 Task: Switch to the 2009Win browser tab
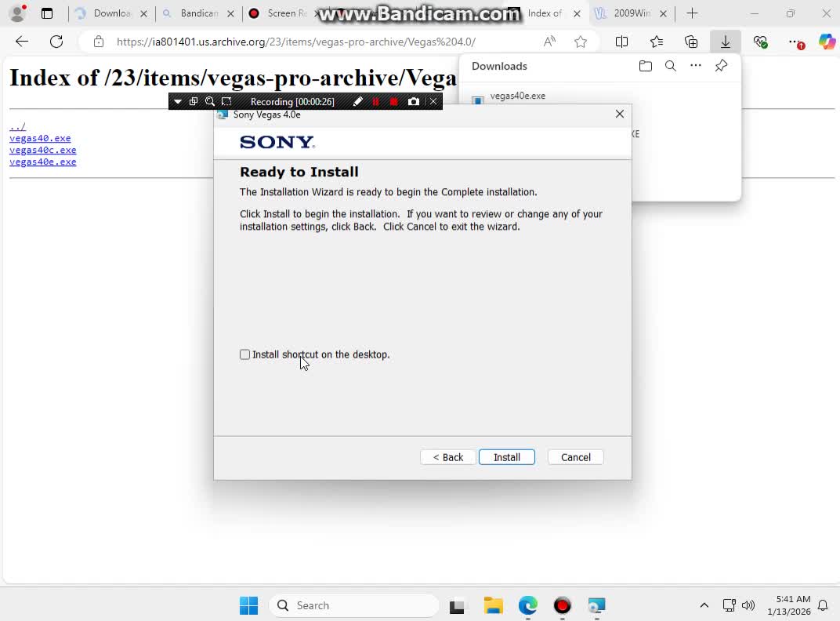tap(631, 13)
